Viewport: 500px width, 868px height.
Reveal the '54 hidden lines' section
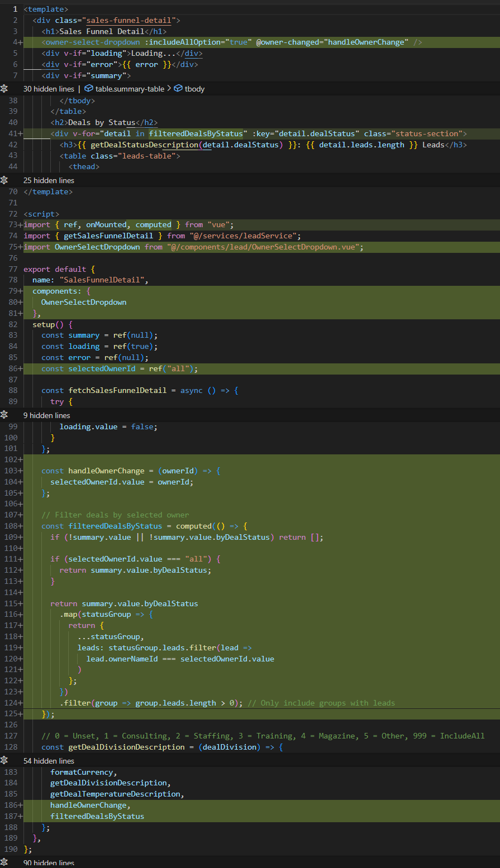pos(49,761)
